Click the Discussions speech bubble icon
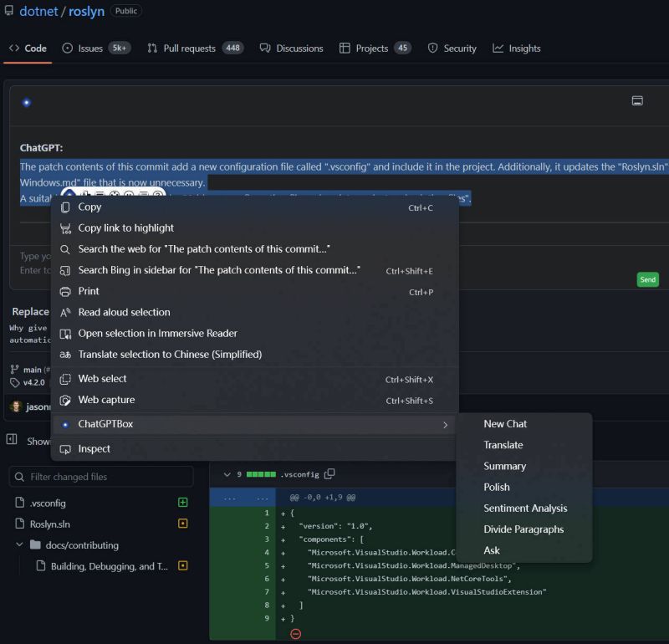 point(264,48)
